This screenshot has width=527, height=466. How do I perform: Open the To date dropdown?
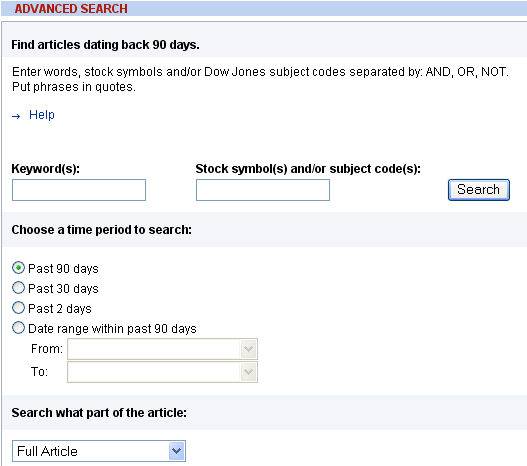[162, 372]
